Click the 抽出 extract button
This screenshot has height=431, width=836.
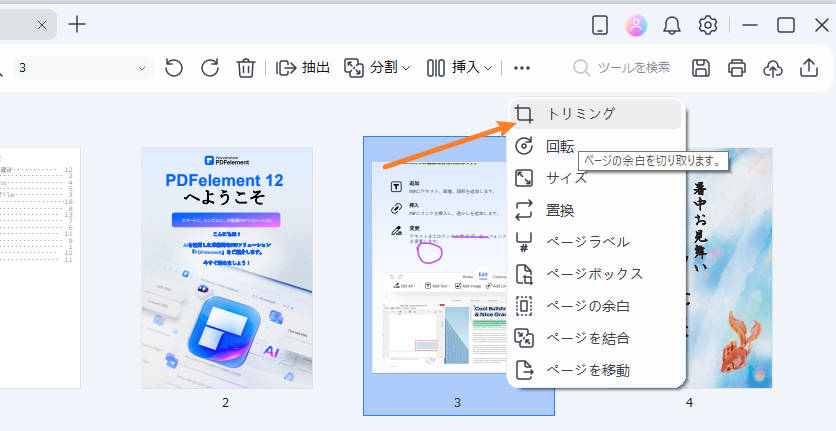point(303,68)
